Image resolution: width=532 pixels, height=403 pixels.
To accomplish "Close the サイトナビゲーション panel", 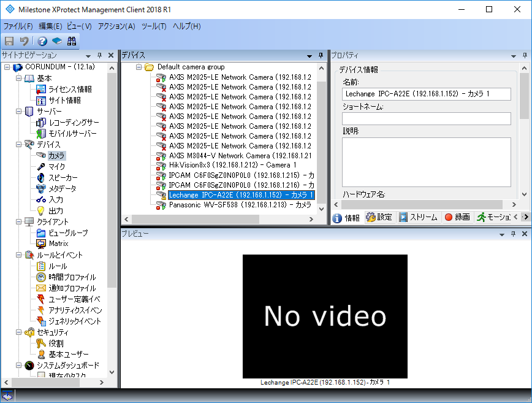I will tap(110, 55).
